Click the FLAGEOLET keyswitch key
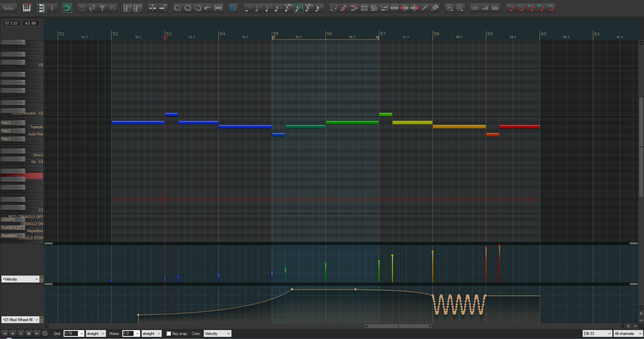 [x=12, y=227]
